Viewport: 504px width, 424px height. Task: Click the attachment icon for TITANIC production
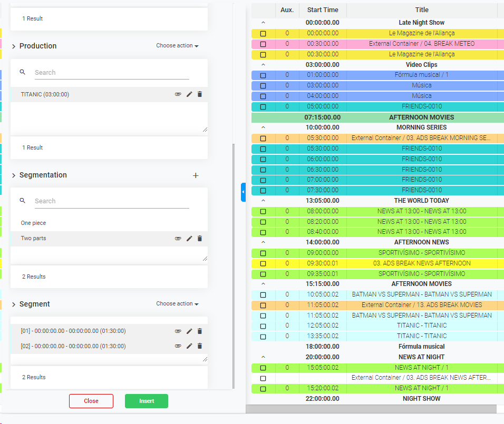point(178,95)
